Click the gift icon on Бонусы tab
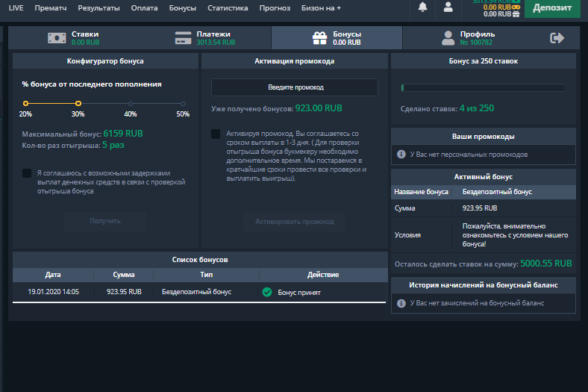The height and width of the screenshot is (392, 588). pyautogui.click(x=319, y=38)
